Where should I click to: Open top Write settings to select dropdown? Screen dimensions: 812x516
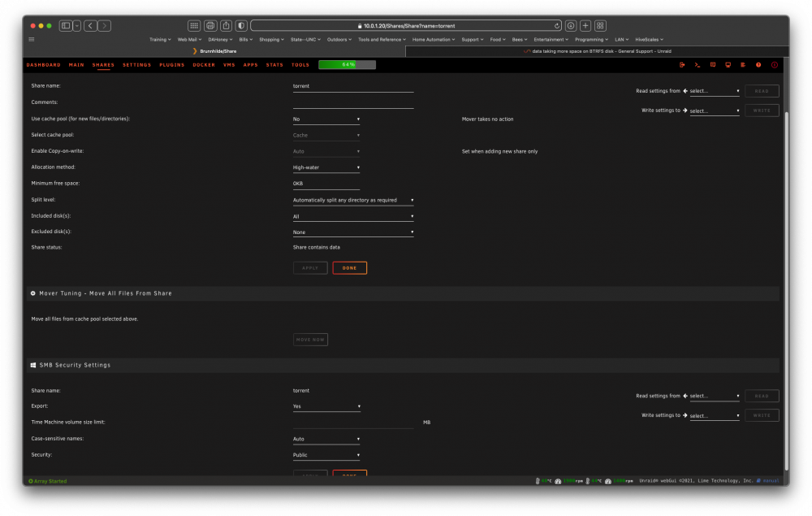[714, 111]
